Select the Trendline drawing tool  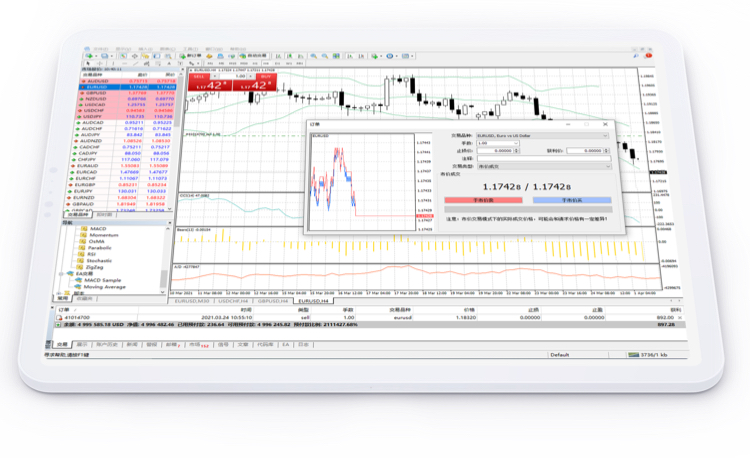[135, 64]
